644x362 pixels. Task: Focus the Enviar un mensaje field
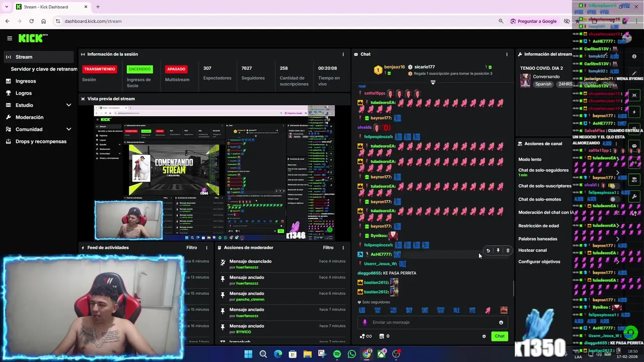point(433,323)
